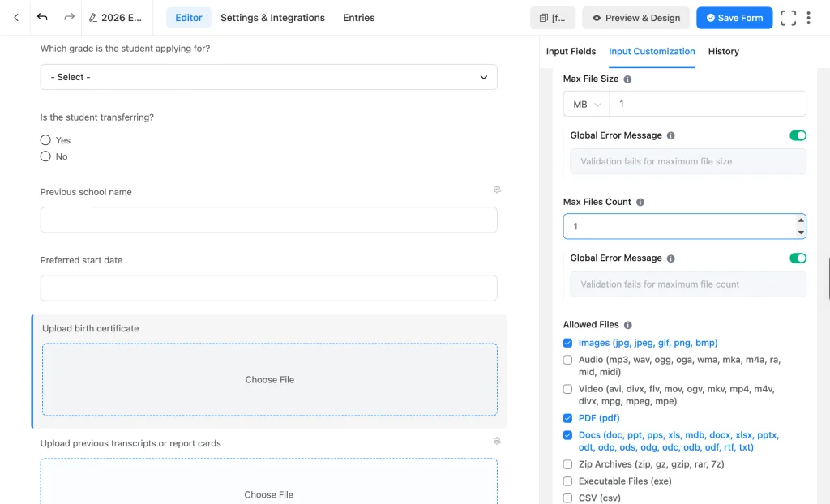Click the form title 2026 E...

[122, 18]
